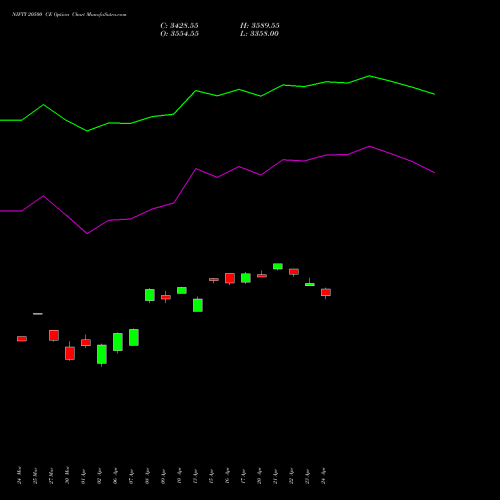Select the red candlestick for 30 Mar
500x500 pixels.
[70, 353]
